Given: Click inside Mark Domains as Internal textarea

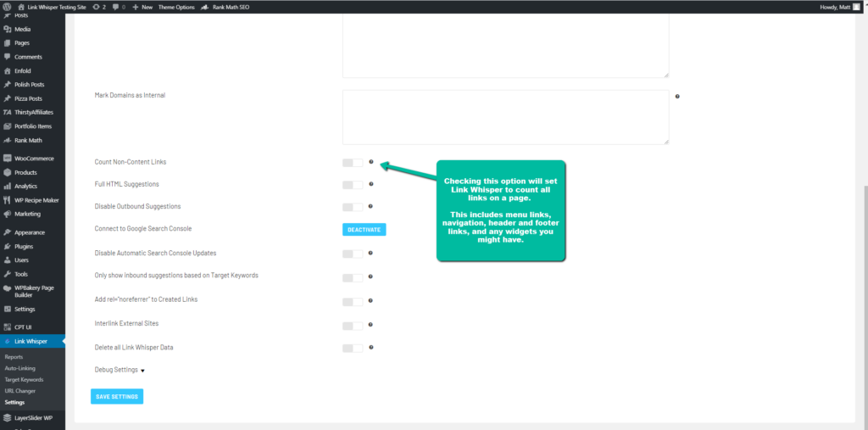Looking at the screenshot, I should (x=506, y=118).
